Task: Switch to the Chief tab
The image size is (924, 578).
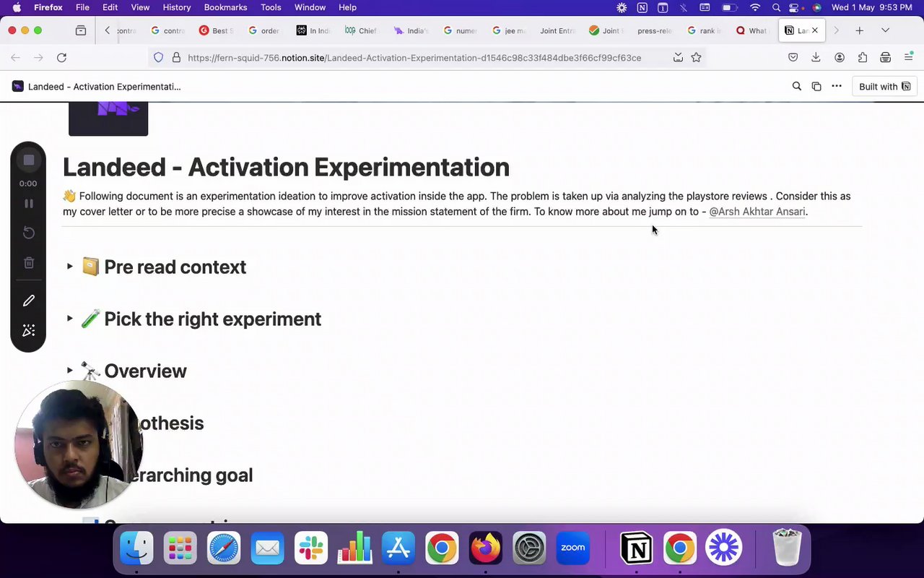Action: click(x=362, y=30)
